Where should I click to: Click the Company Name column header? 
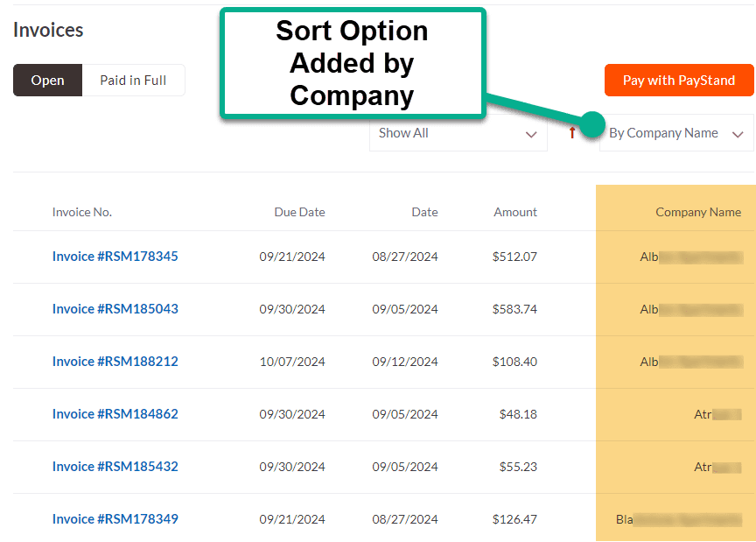(698, 213)
